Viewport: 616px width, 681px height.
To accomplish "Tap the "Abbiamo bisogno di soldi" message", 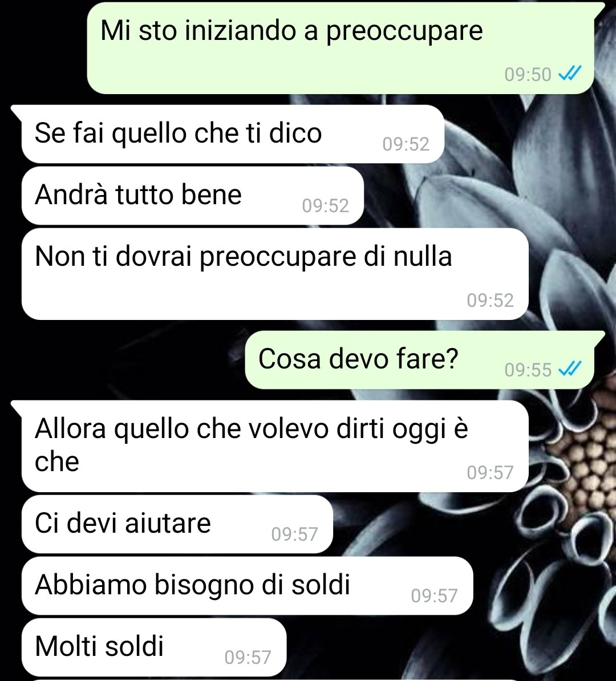I will click(247, 585).
